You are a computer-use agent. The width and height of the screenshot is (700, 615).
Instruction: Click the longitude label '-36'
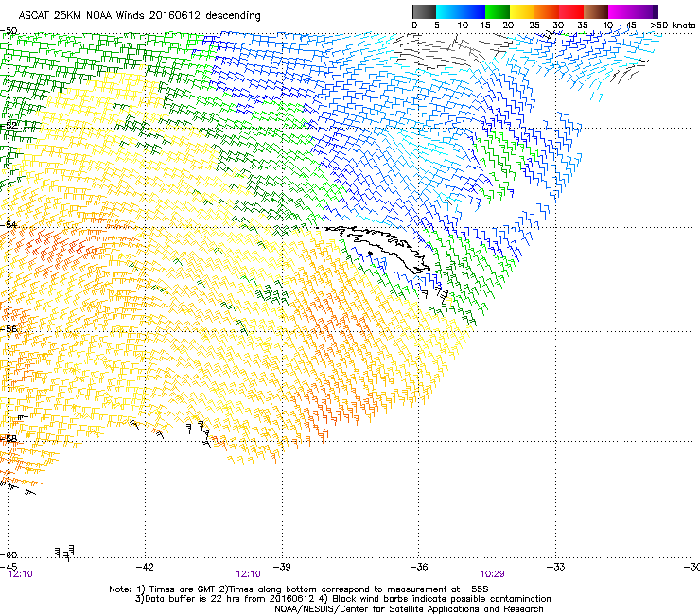[x=419, y=567]
